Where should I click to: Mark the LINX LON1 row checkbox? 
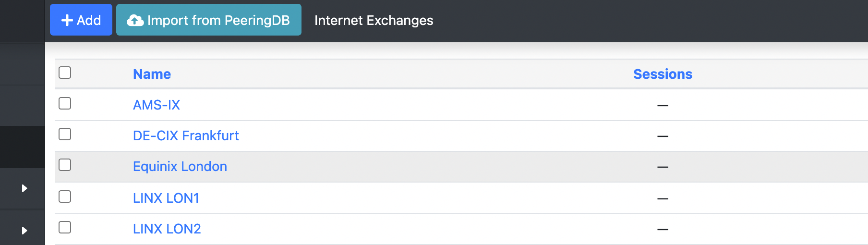click(x=65, y=196)
